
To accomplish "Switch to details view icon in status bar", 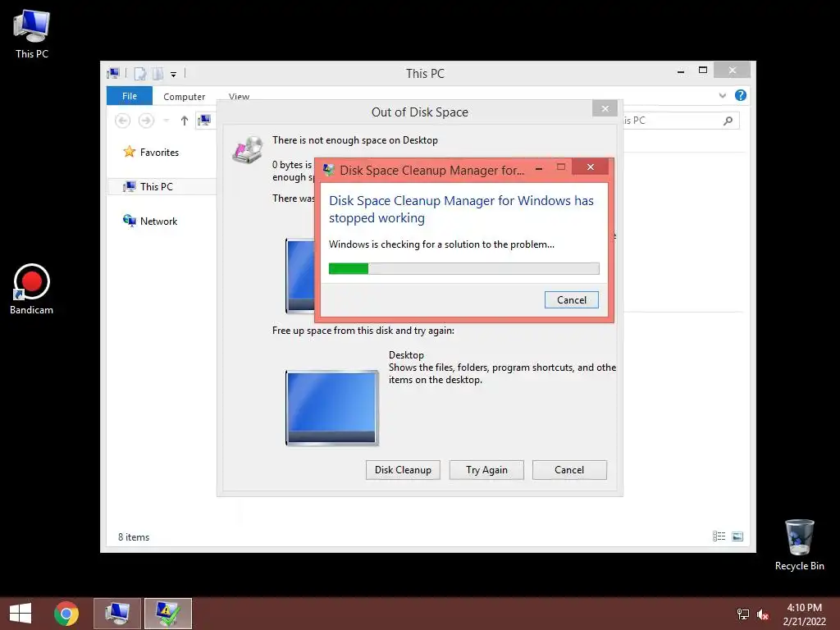I will [x=719, y=536].
